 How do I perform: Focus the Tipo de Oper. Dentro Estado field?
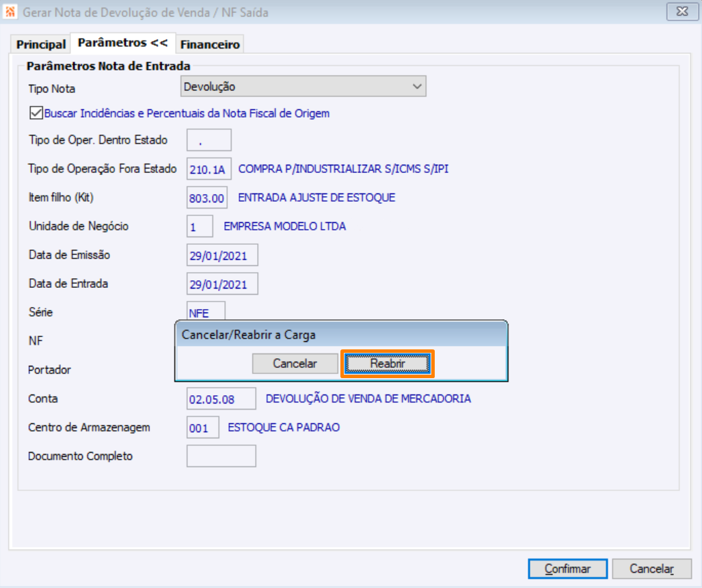click(x=209, y=140)
